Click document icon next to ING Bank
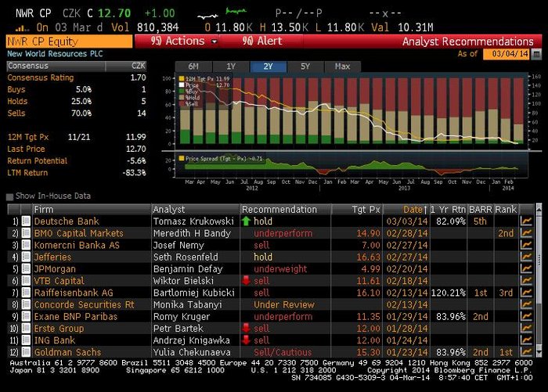Viewport: 548px width, 392px height. (x=26, y=340)
